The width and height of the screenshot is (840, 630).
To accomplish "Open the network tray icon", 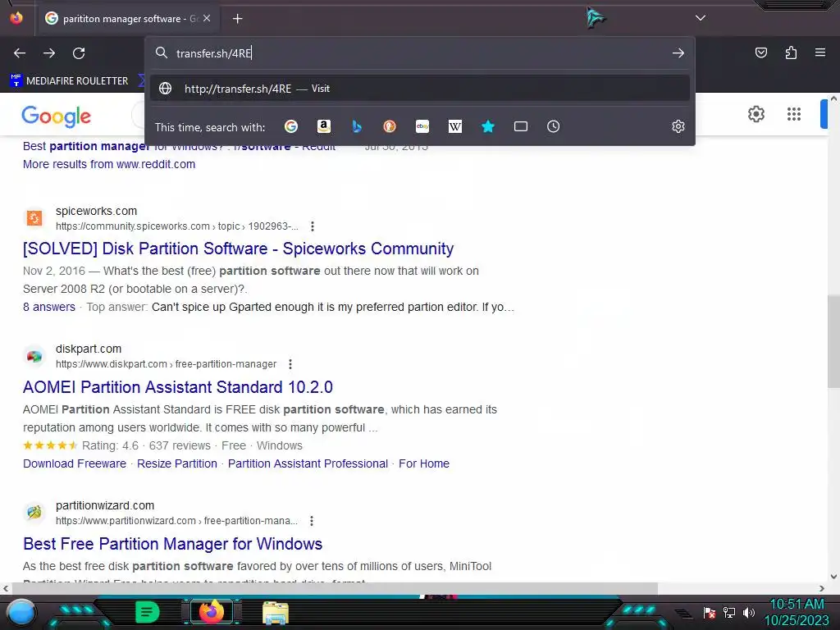I will tap(728, 612).
